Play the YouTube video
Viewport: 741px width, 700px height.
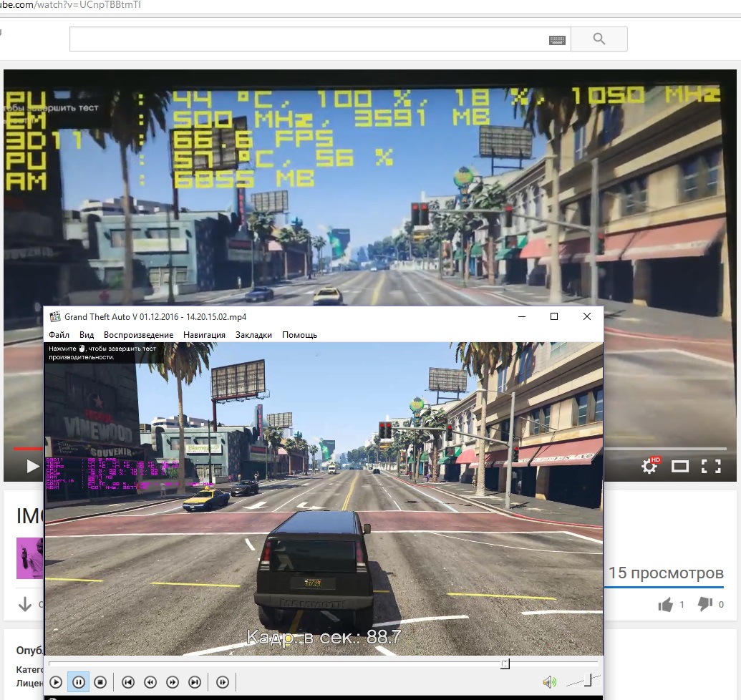coord(32,466)
